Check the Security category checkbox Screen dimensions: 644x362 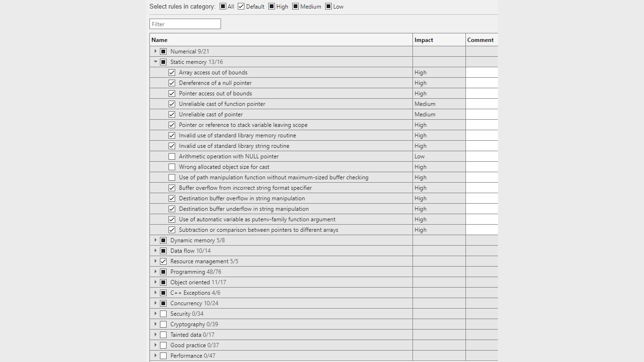163,314
